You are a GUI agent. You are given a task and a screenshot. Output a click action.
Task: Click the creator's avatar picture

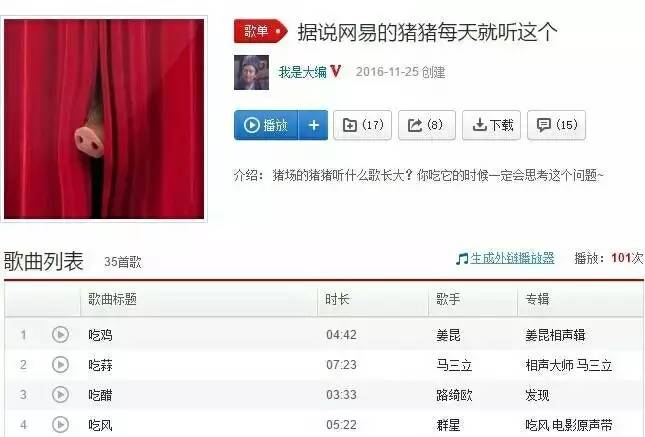click(x=251, y=72)
